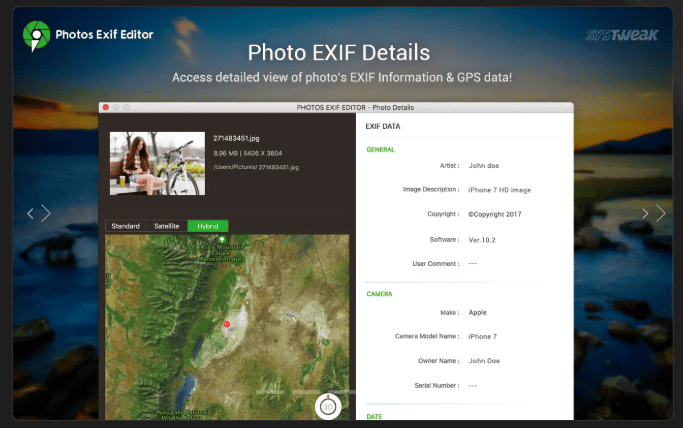683x428 pixels.
Task: Click Copyright value ©Copyright 2017
Action: (x=494, y=214)
